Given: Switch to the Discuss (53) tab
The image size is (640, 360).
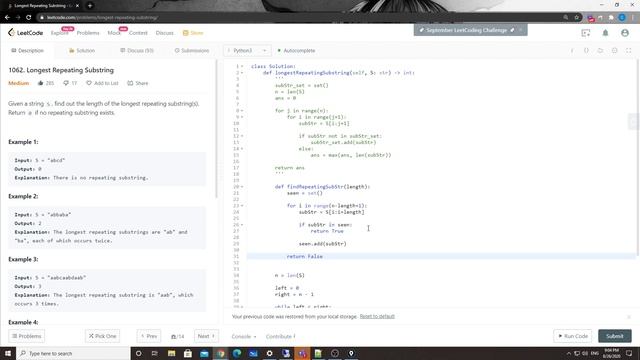Looking at the screenshot, I should (137, 51).
